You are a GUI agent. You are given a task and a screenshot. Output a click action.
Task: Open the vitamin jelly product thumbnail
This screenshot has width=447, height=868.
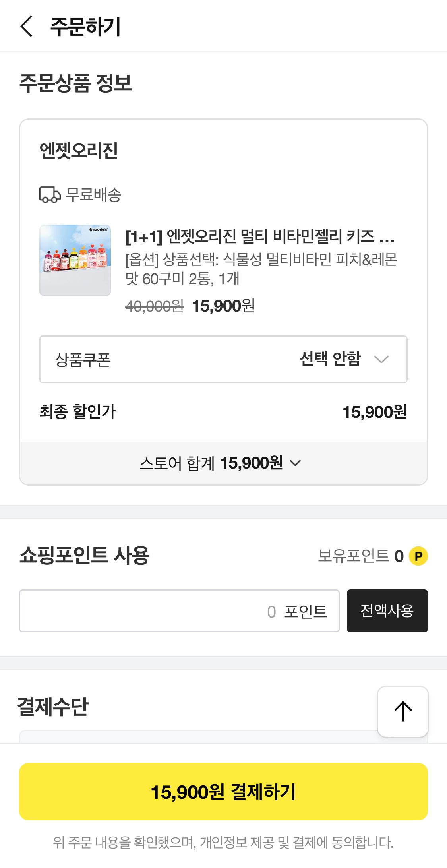[75, 260]
